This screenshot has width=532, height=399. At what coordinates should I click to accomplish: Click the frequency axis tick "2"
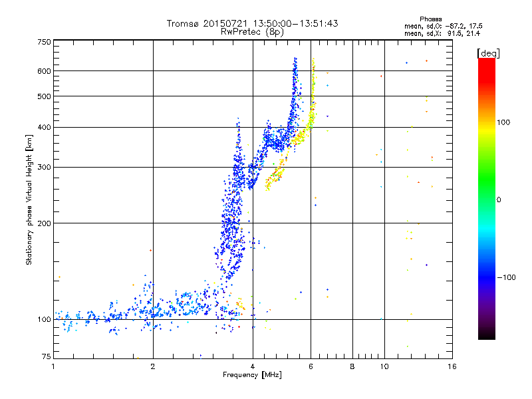(153, 366)
